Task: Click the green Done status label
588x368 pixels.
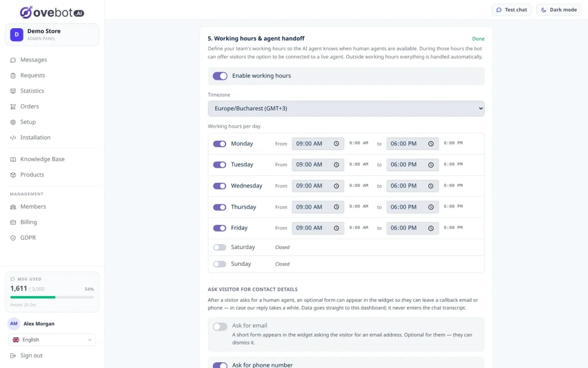Action: click(x=478, y=39)
